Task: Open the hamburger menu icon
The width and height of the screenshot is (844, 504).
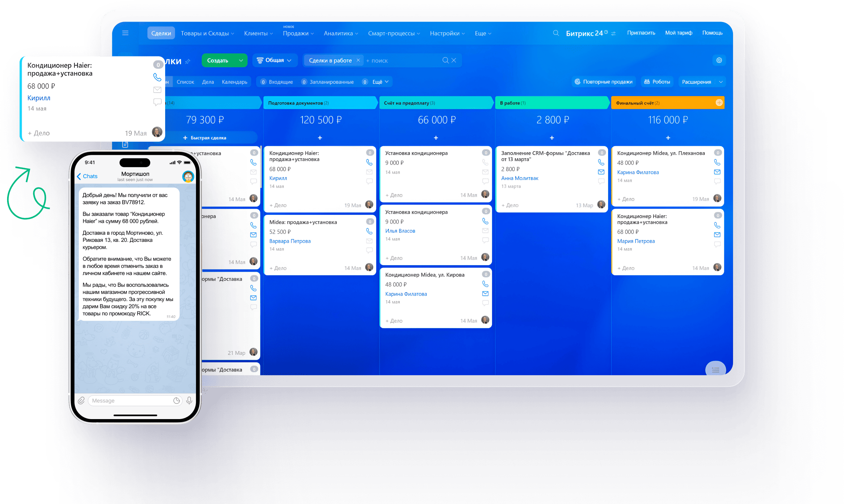Action: pos(125,33)
